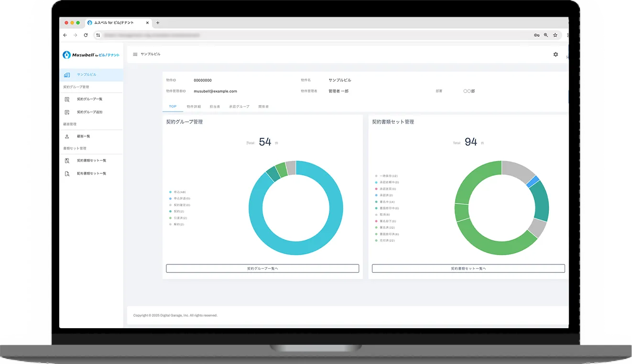632x364 pixels.
Task: Toggle the 一時保存(12) legend entry
Action: (388, 176)
